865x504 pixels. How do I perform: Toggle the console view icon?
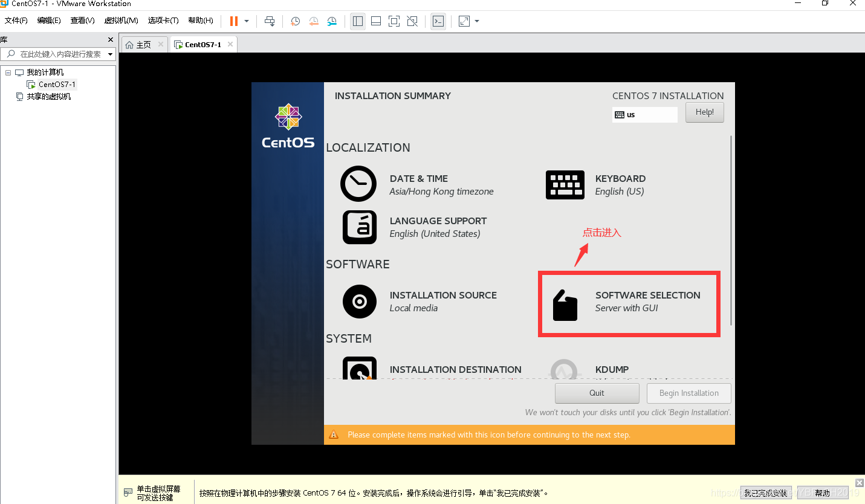click(438, 21)
